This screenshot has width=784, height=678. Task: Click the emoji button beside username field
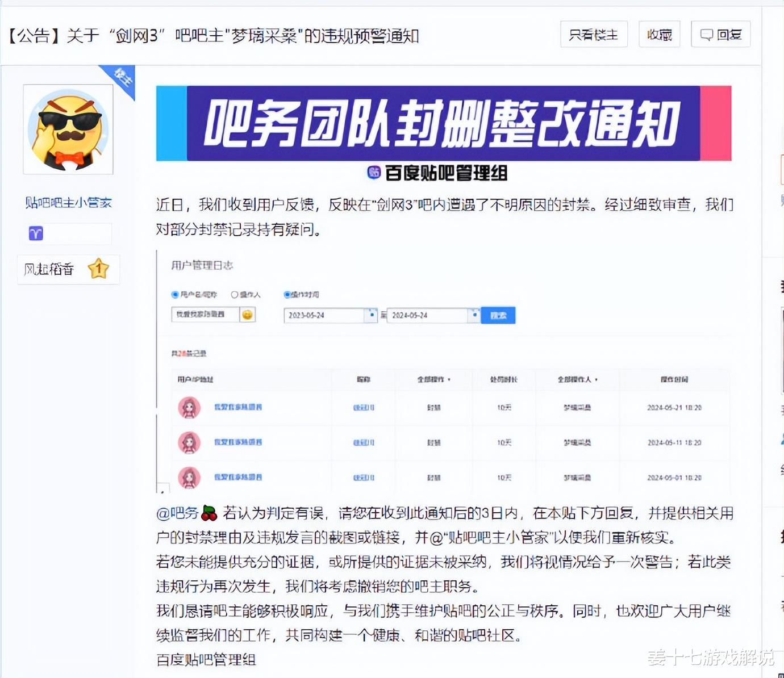click(x=247, y=315)
